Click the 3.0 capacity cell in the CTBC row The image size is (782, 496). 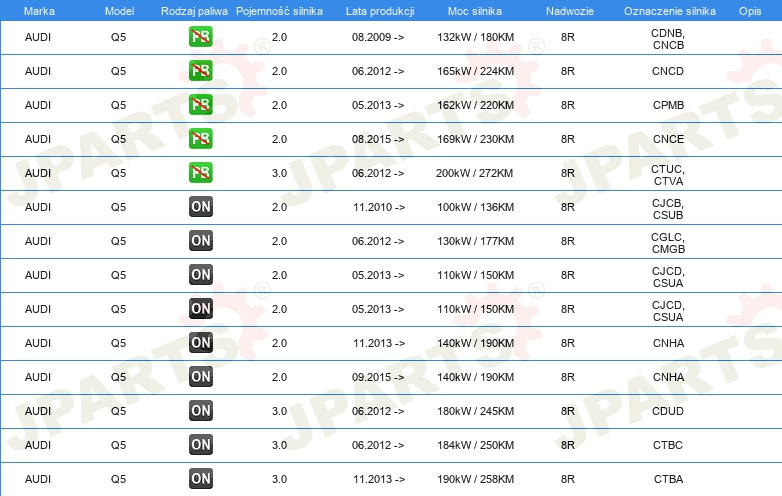(x=279, y=445)
